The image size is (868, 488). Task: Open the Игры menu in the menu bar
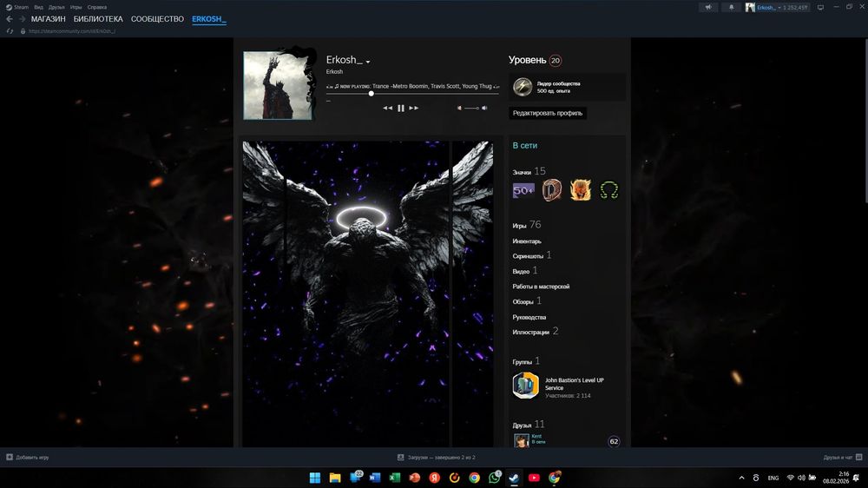tap(76, 7)
